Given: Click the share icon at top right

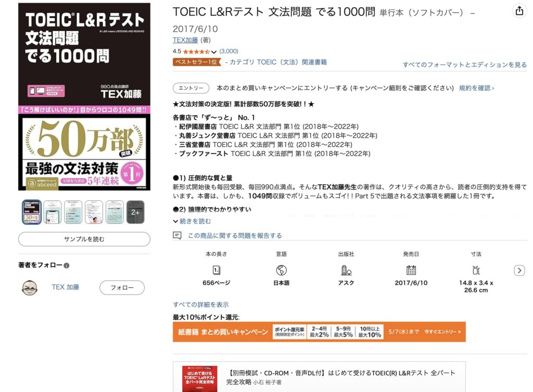Looking at the screenshot, I should (x=519, y=11).
